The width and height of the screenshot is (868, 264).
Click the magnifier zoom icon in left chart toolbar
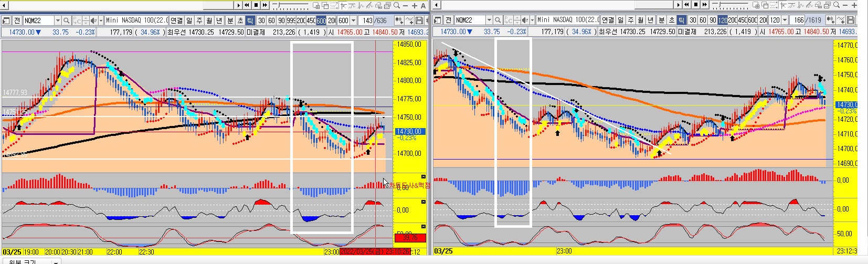click(397, 5)
